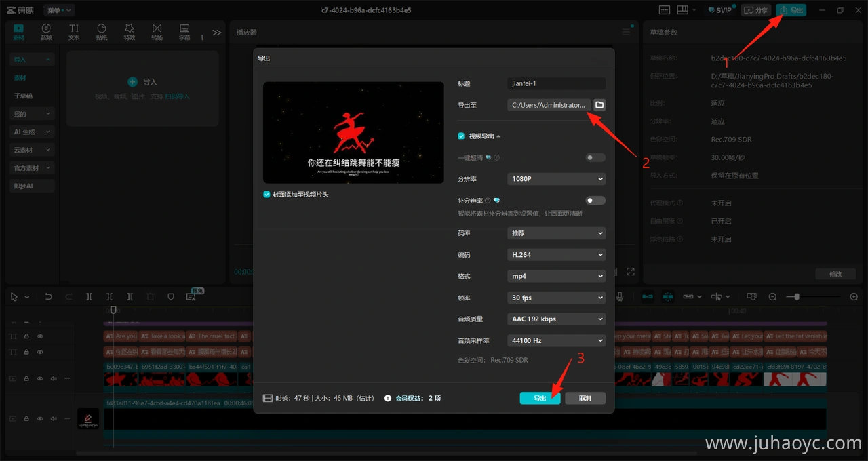
Task: Toggle the main track magnet icon
Action: (648, 297)
